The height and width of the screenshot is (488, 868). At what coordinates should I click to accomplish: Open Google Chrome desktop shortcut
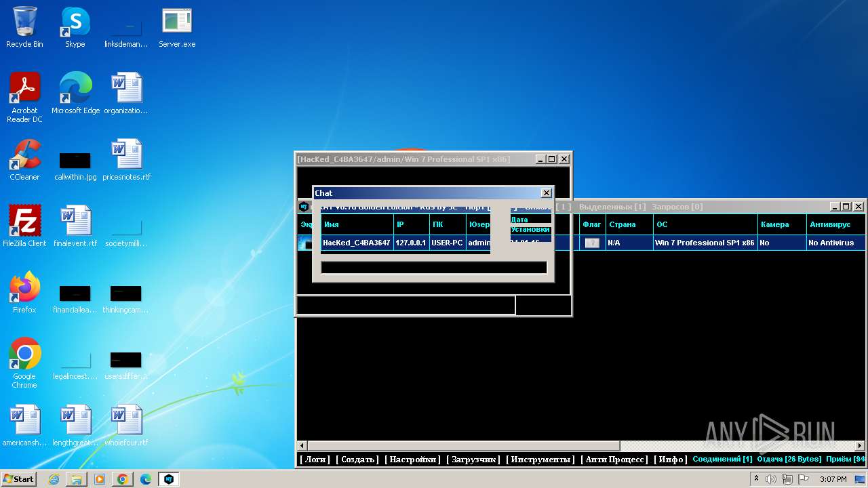pos(24,363)
